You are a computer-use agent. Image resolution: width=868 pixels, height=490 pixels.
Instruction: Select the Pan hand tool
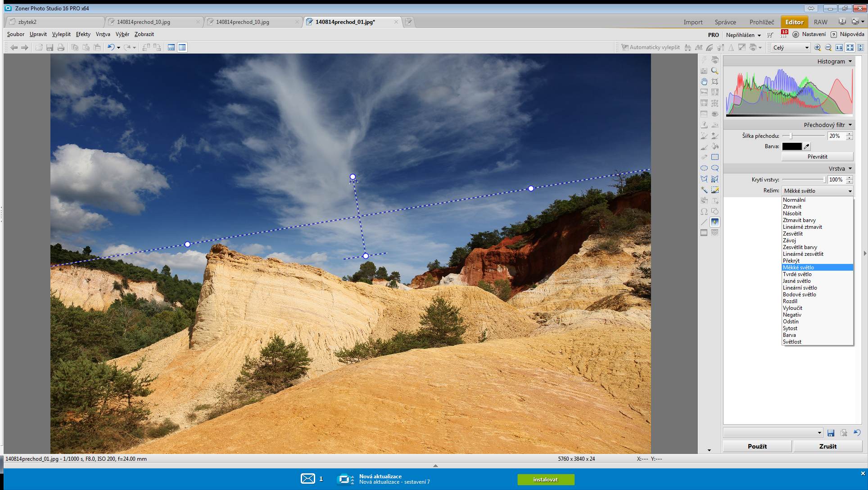point(704,82)
